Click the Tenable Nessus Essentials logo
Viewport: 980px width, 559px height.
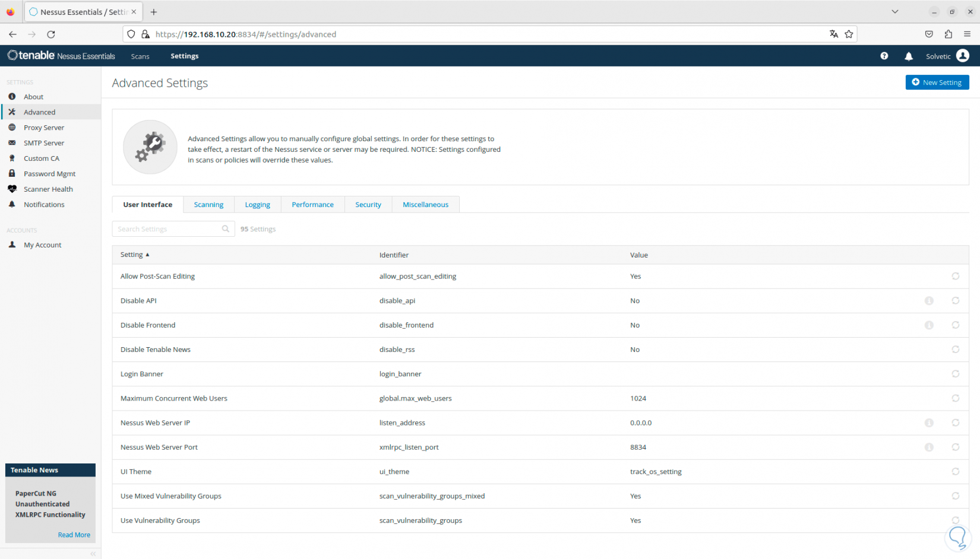pyautogui.click(x=61, y=56)
